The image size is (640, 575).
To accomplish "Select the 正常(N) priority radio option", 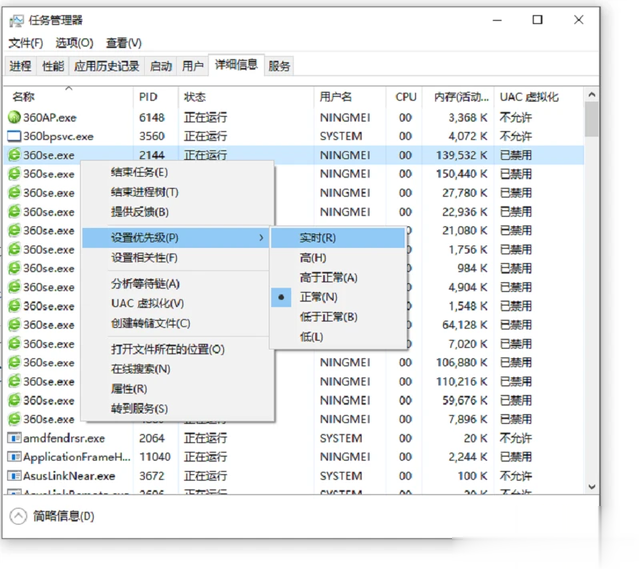I will tap(338, 297).
